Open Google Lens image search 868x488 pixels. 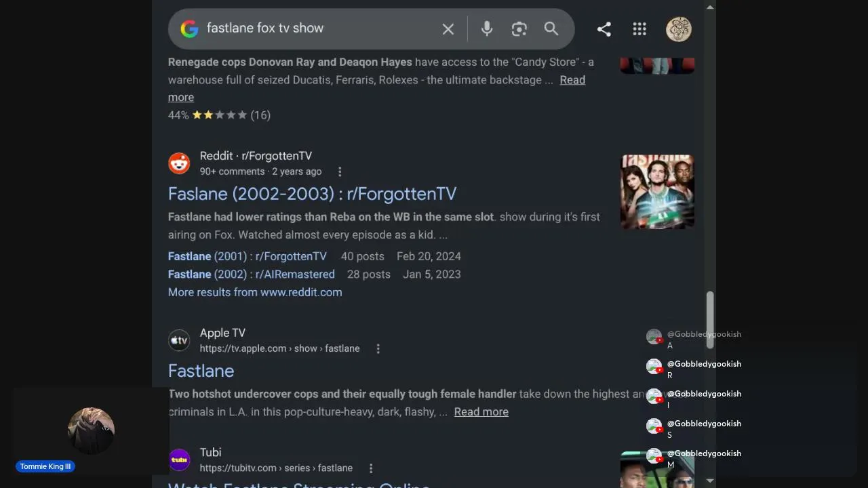point(519,28)
